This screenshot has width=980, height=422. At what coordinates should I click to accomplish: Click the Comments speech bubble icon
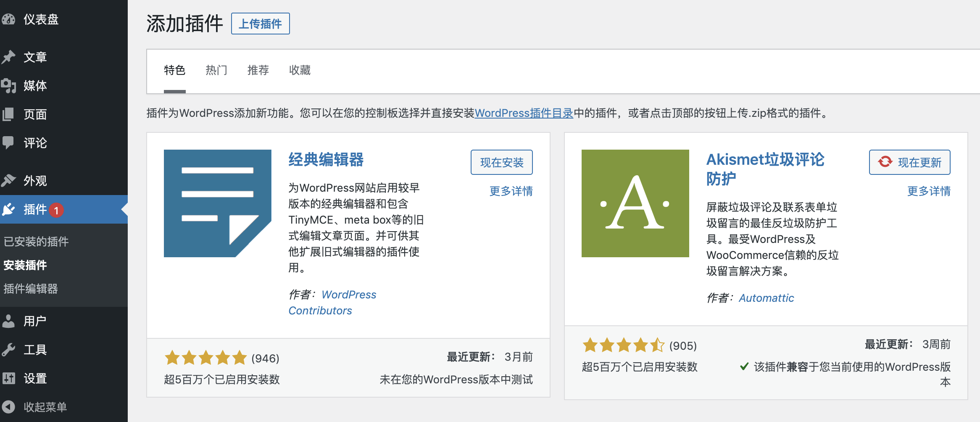pos(8,142)
